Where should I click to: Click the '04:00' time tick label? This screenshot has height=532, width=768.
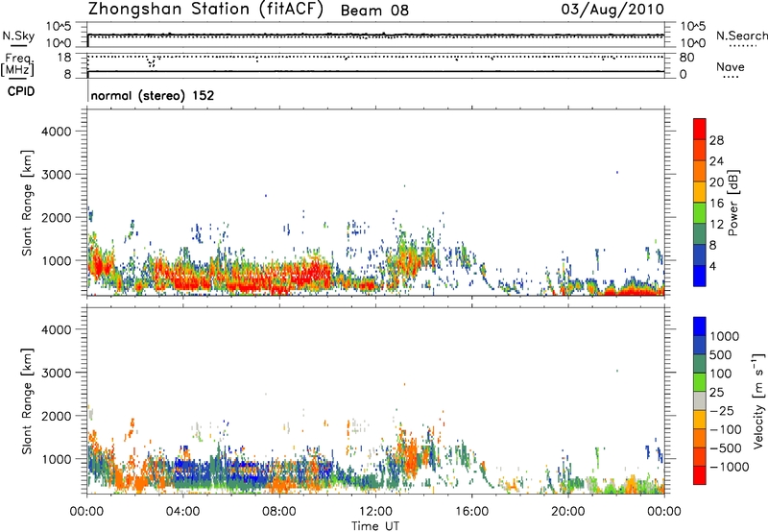click(x=182, y=512)
